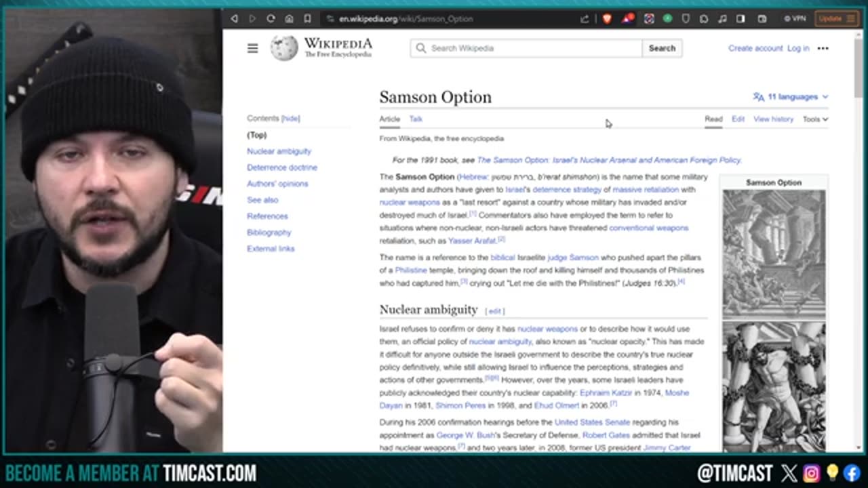Open Brave Shields lion icon

(x=607, y=19)
